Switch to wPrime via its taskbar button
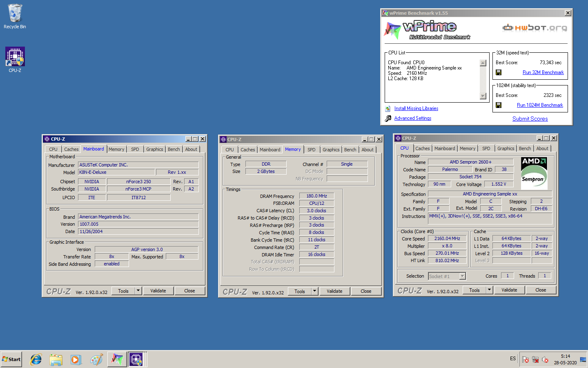The height and width of the screenshot is (368, 588). pyautogui.click(x=117, y=359)
